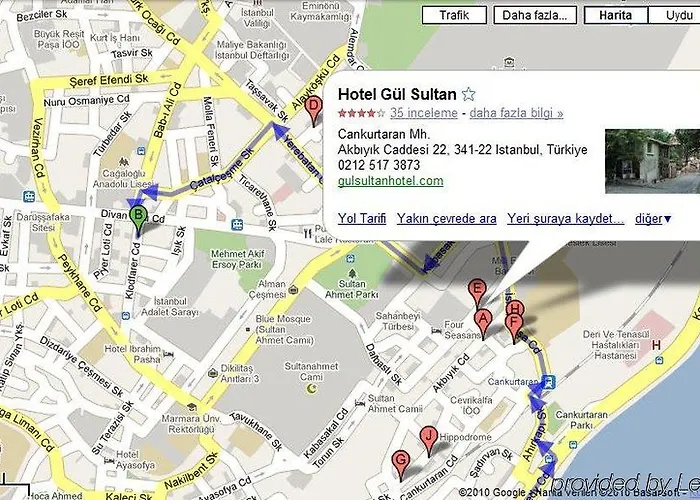Open the Daha fazla dropdown
The height and width of the screenshot is (500, 700).
(x=535, y=15)
